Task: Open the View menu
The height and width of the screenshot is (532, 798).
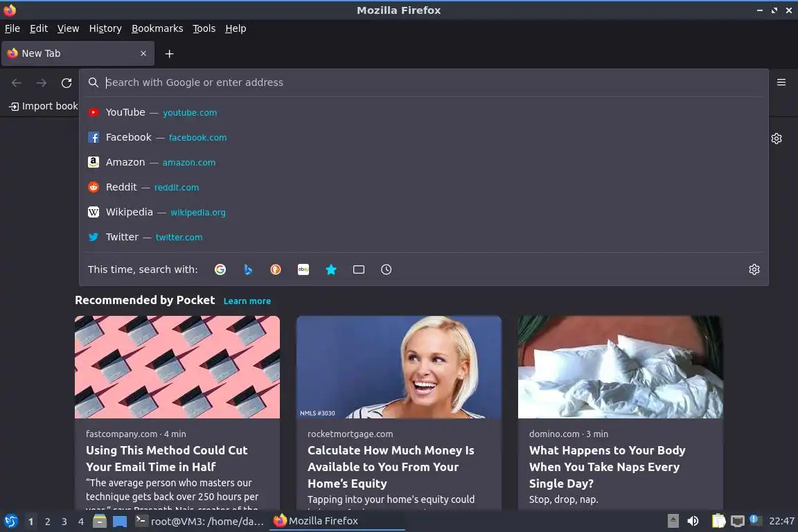Action: [x=68, y=28]
